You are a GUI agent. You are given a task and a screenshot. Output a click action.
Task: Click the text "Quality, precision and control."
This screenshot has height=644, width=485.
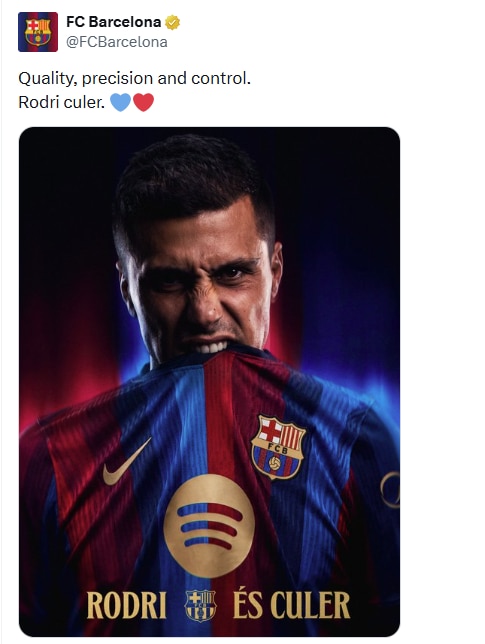[x=134, y=78]
